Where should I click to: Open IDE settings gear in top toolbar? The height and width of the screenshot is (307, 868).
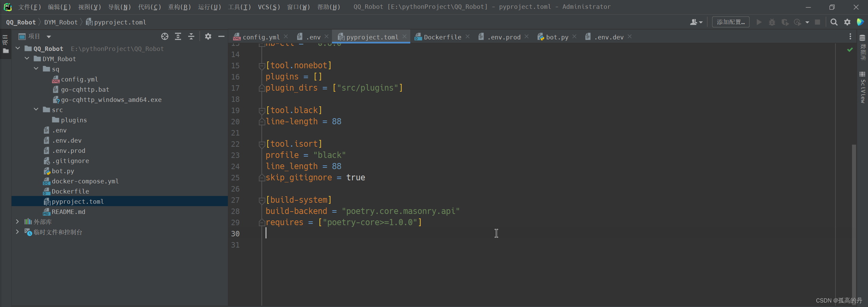847,22
